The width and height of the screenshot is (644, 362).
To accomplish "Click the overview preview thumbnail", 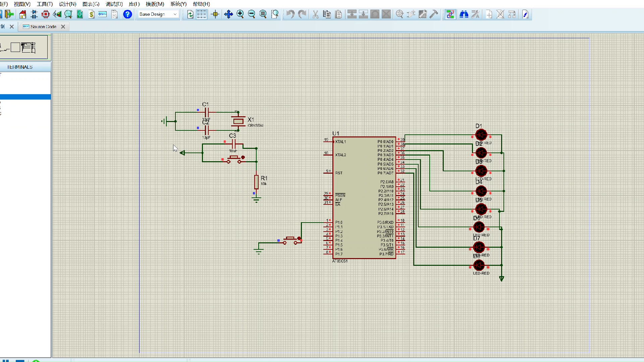I will tap(23, 47).
